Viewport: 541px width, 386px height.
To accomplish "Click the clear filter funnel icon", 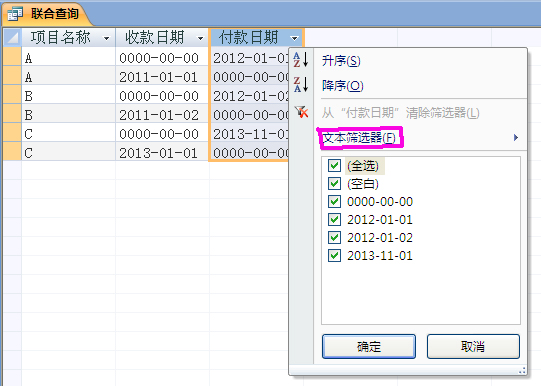I will click(x=301, y=112).
